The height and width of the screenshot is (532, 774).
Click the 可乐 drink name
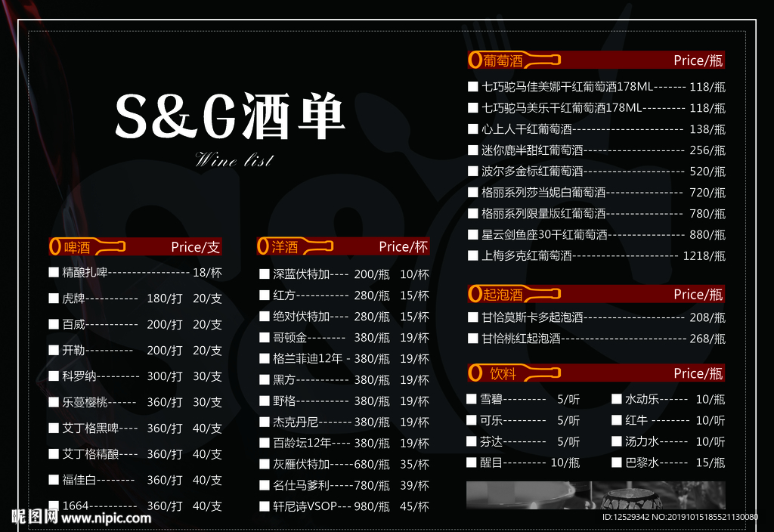(x=491, y=420)
